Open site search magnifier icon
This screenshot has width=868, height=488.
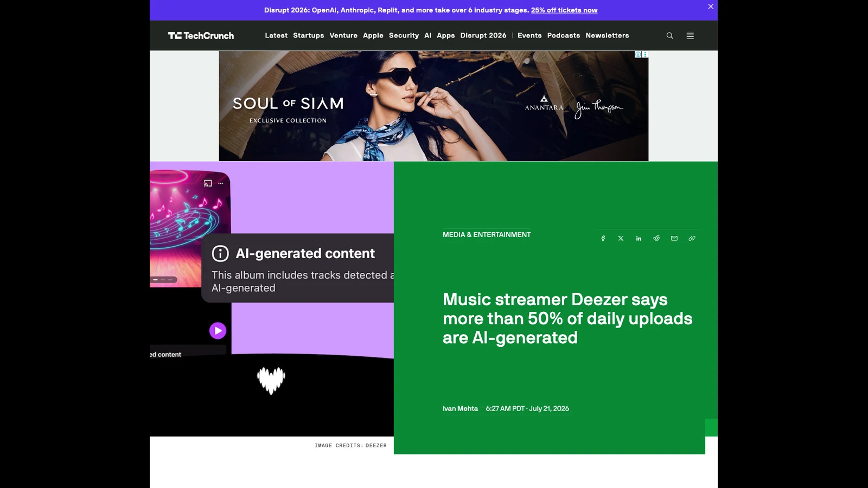(670, 36)
